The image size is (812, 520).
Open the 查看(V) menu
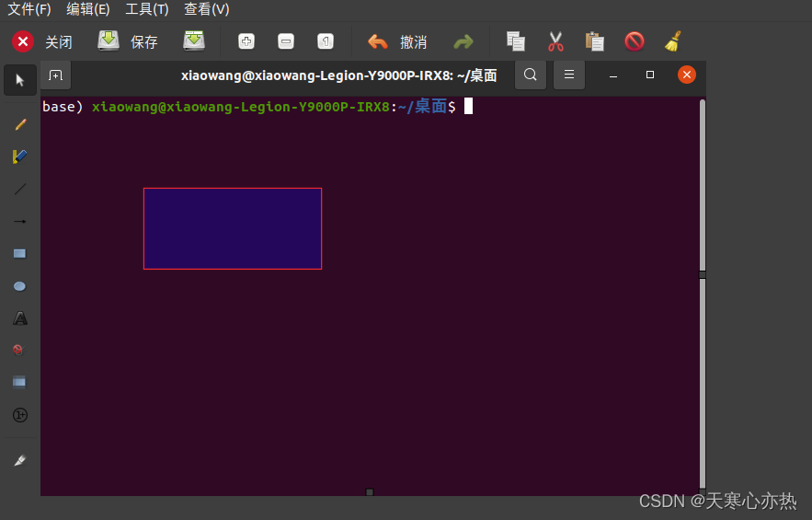coord(206,9)
